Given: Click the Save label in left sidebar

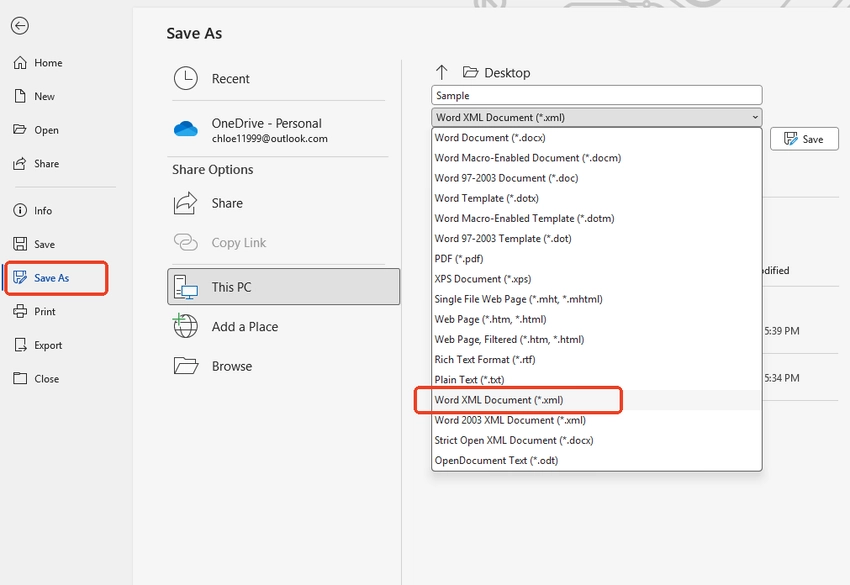Looking at the screenshot, I should coord(44,244).
